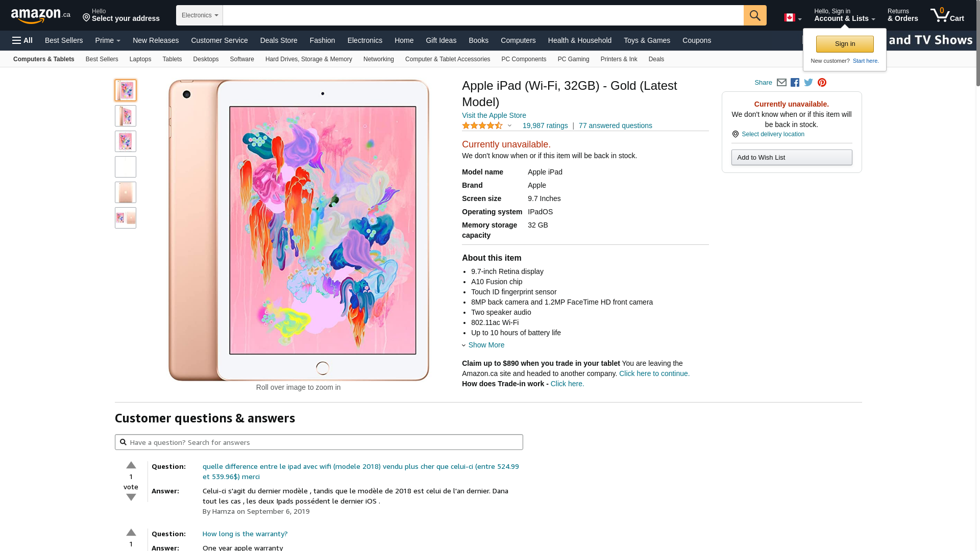Share product on Twitter
Image resolution: width=980 pixels, height=551 pixels.
coord(808,83)
